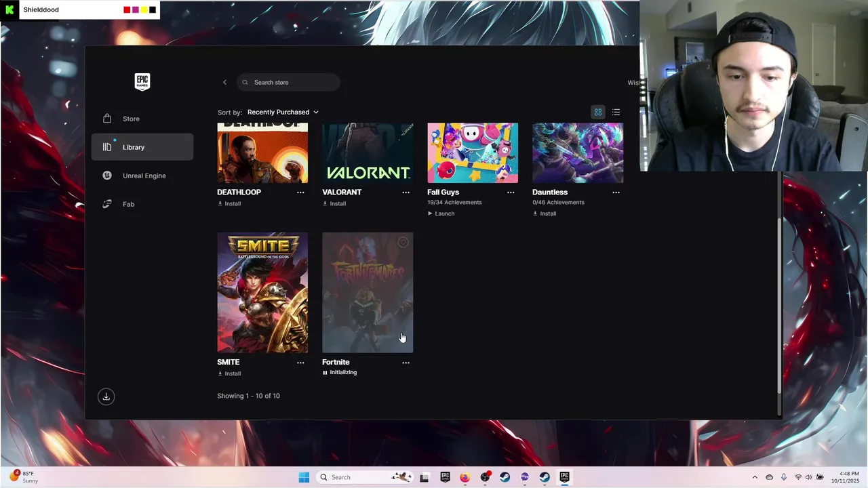Open Firefox from taskbar

(x=465, y=477)
